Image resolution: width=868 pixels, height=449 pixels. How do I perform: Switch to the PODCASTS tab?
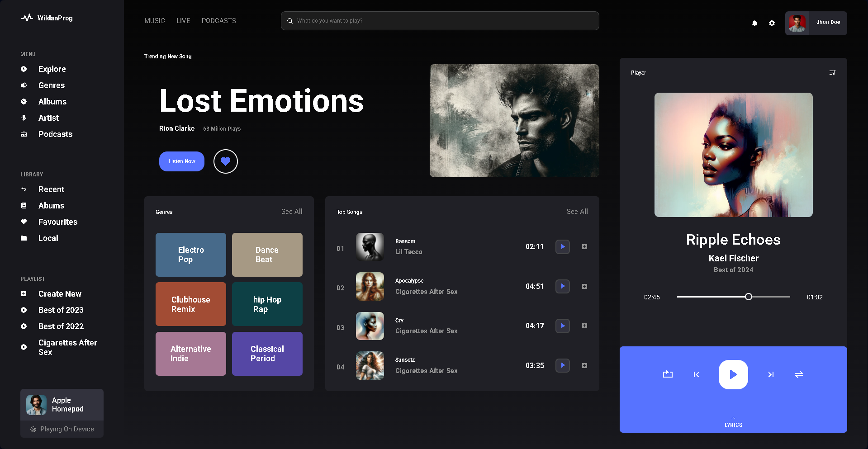coord(219,21)
